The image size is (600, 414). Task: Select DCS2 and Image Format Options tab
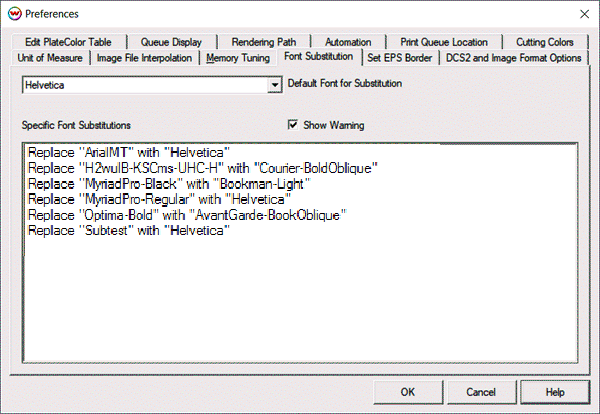coord(513,58)
